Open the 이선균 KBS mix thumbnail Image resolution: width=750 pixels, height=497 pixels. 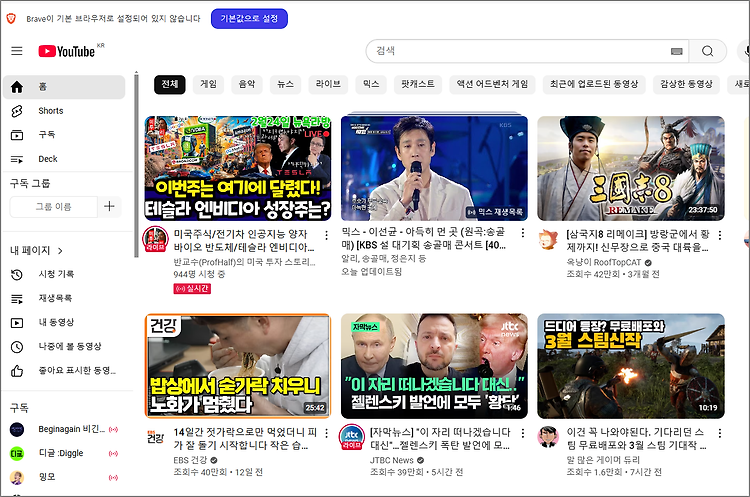click(434, 168)
